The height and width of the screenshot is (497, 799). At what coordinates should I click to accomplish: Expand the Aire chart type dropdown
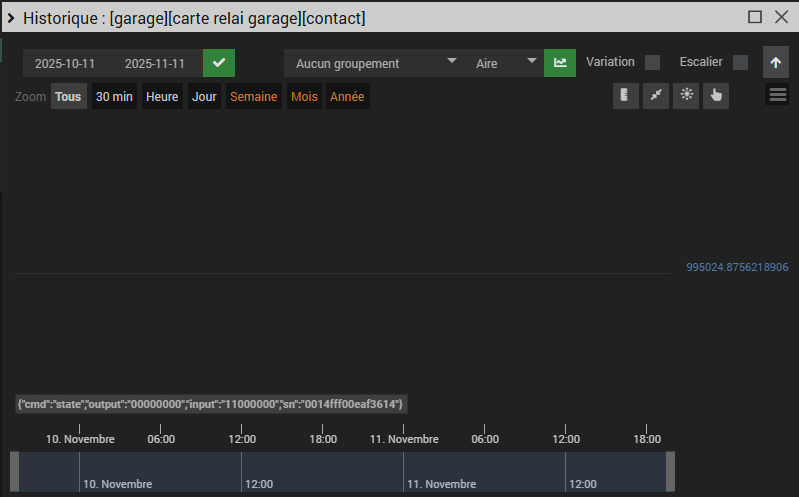(x=505, y=63)
